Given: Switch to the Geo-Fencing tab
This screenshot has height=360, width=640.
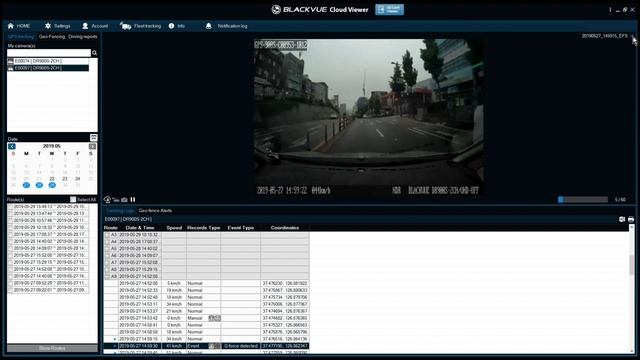Looking at the screenshot, I should 52,37.
